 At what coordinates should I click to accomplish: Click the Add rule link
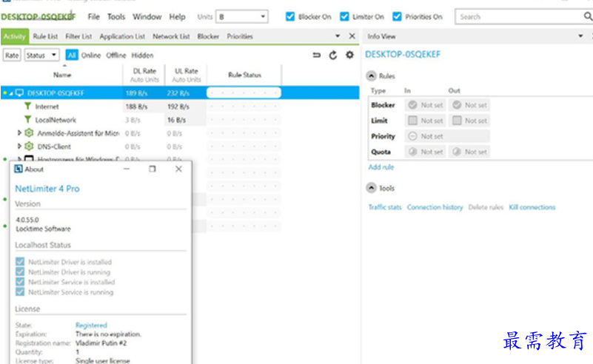381,167
